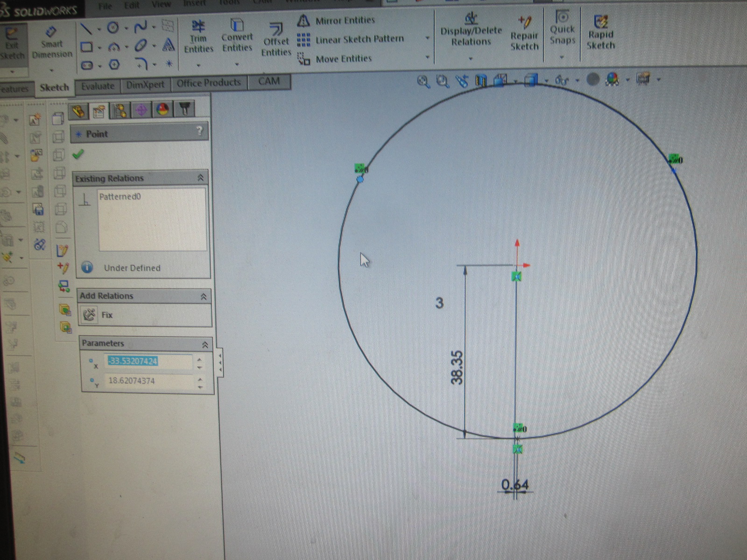Click Mirror Entities
Viewport: 747px width, 560px height.
tap(336, 21)
